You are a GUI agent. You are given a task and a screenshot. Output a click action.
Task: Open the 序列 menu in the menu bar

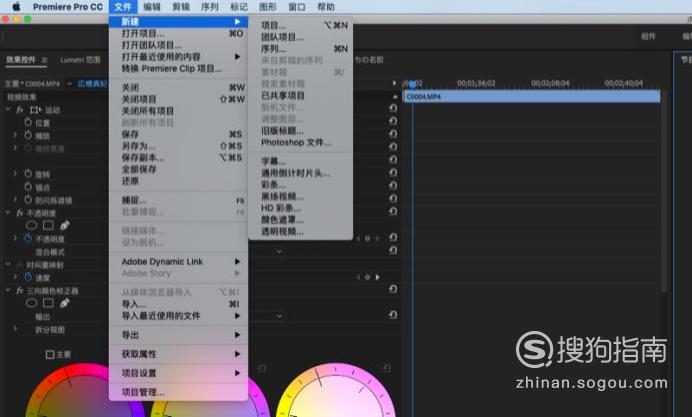(210, 7)
